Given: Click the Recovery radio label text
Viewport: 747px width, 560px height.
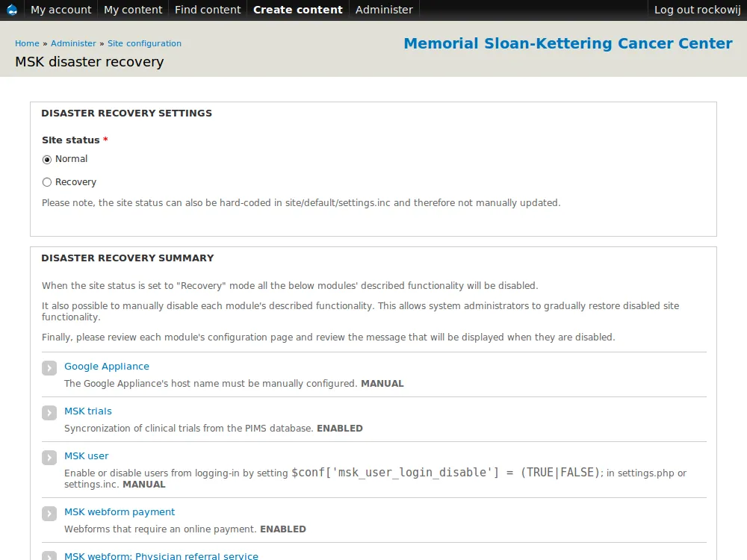Looking at the screenshot, I should click(75, 182).
